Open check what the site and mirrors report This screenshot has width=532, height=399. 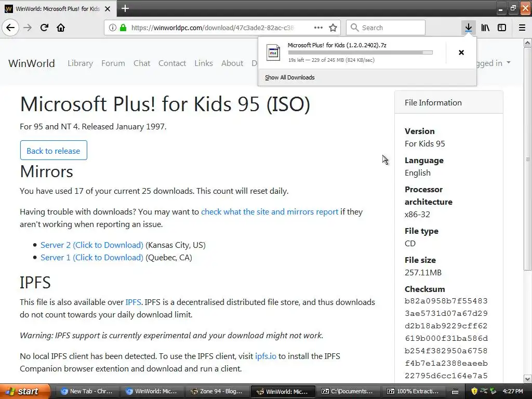coord(270,212)
